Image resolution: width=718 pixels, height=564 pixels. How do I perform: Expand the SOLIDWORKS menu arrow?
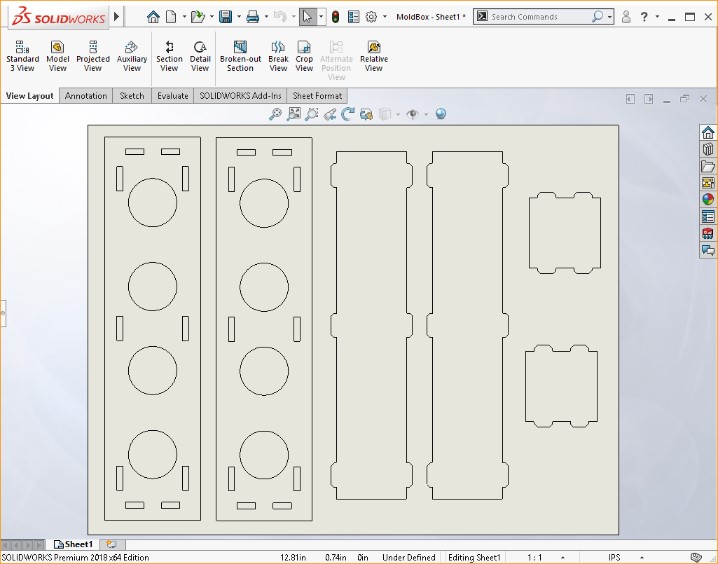[117, 17]
